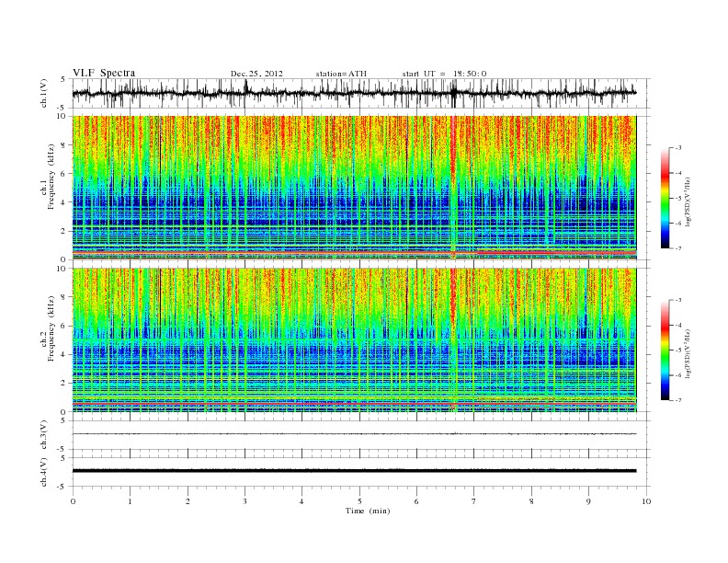Click the ch.2 spectrogram color bar

(665, 350)
